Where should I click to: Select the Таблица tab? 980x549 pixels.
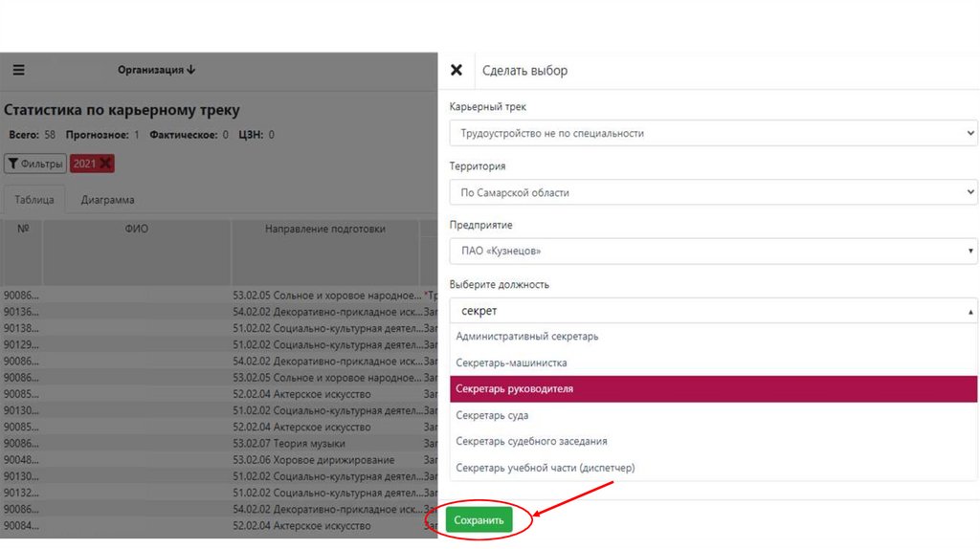(x=34, y=200)
